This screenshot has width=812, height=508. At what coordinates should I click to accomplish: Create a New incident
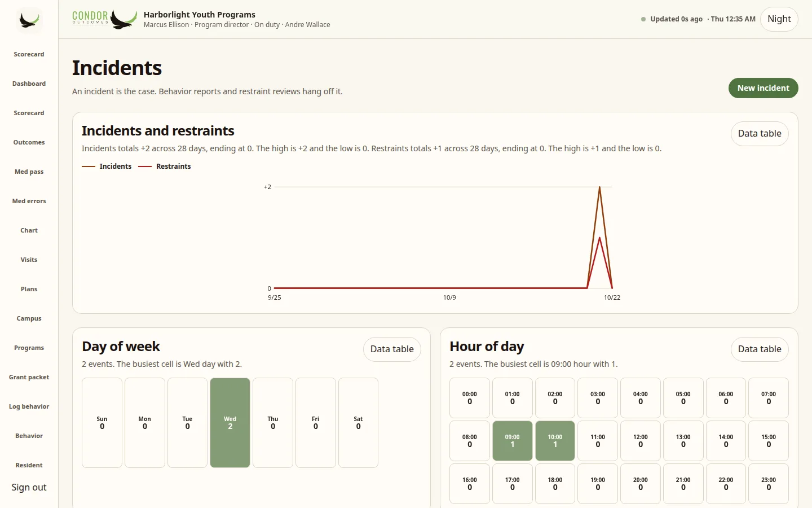click(x=764, y=88)
